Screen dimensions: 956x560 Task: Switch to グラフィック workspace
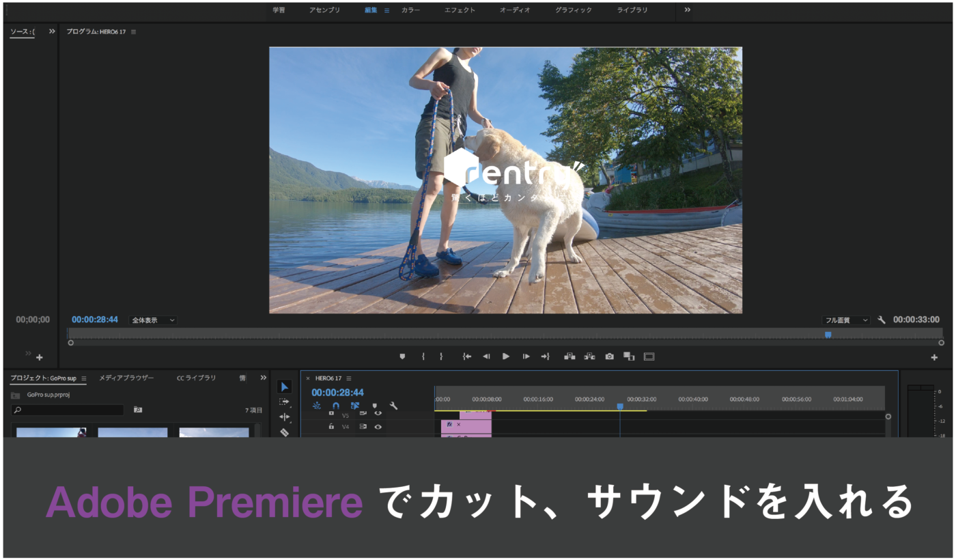(574, 10)
